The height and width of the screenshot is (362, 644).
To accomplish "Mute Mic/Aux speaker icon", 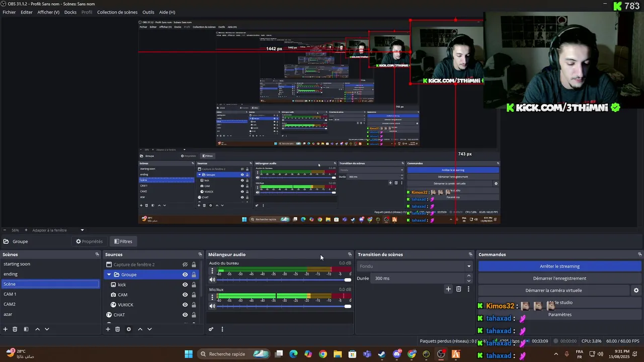I will click(x=212, y=306).
